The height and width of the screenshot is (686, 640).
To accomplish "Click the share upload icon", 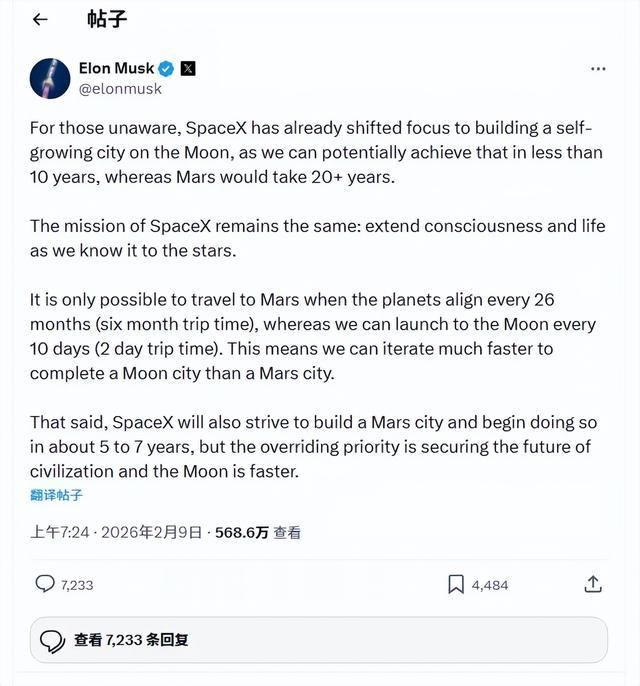I will (592, 584).
